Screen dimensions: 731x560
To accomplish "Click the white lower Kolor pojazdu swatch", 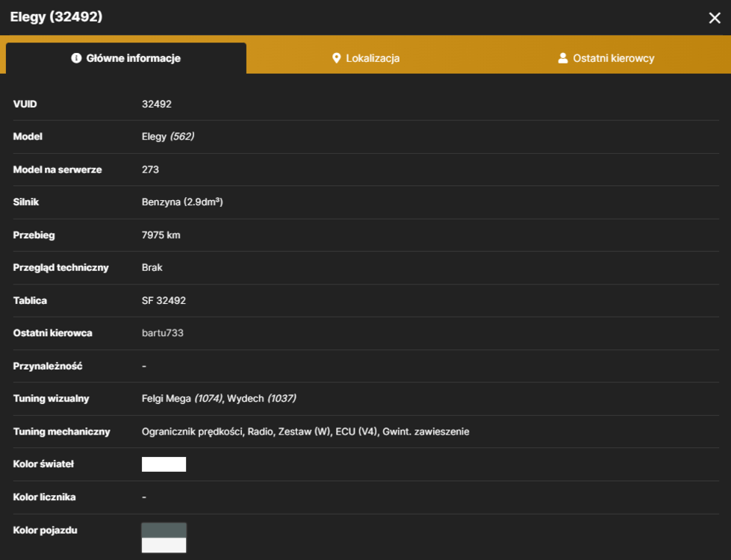I will 164,545.
